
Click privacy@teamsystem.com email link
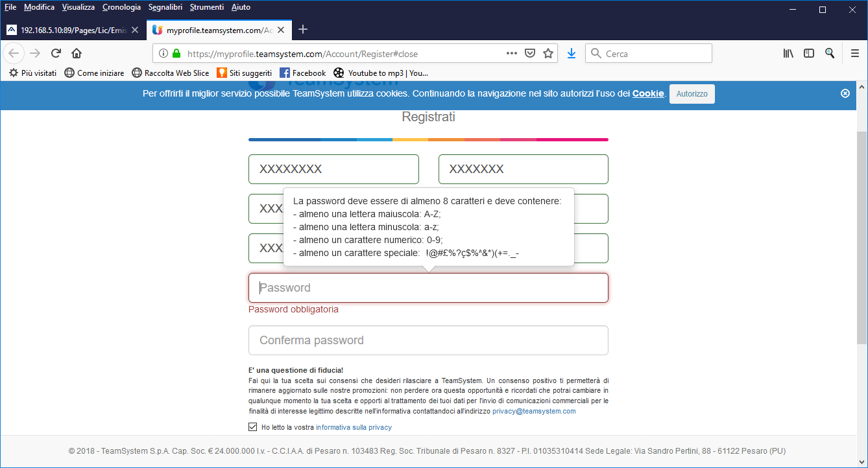tap(534, 412)
